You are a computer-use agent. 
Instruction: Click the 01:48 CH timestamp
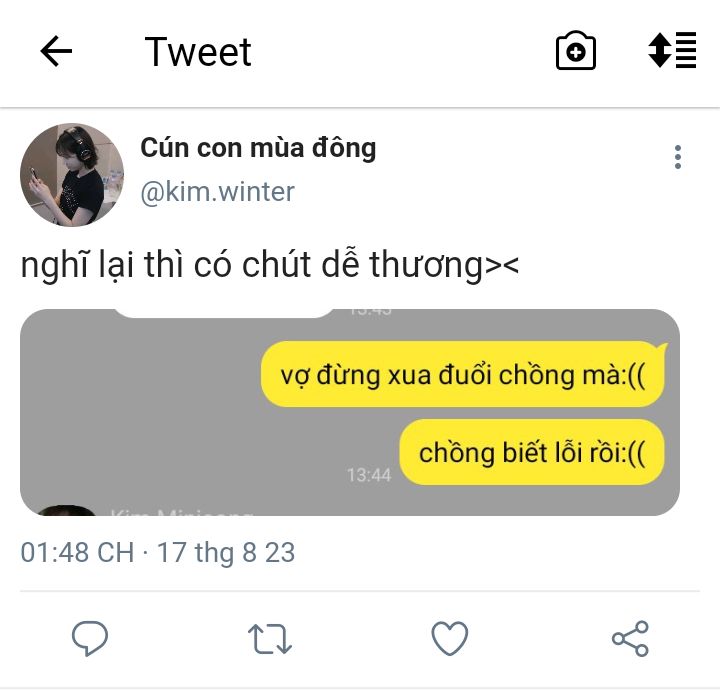pyautogui.click(x=77, y=552)
